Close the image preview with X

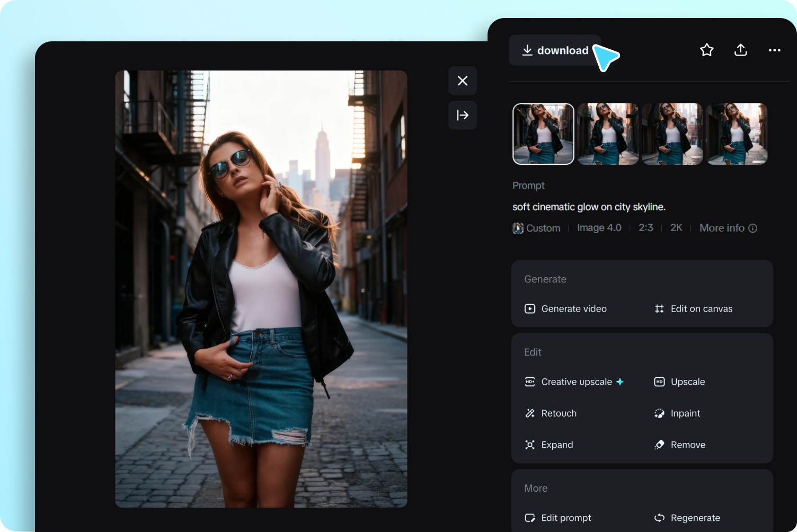[x=463, y=81]
